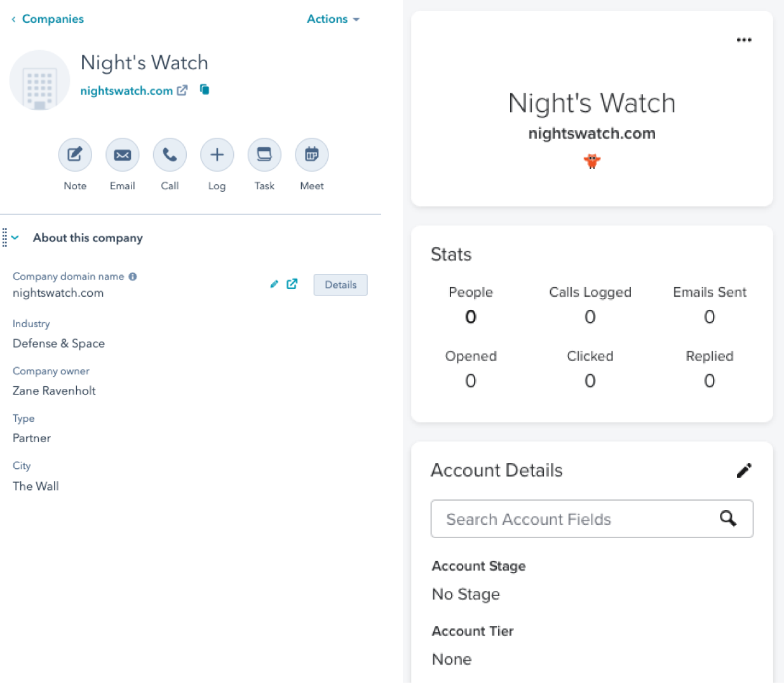Click the Note icon button

pyautogui.click(x=75, y=154)
